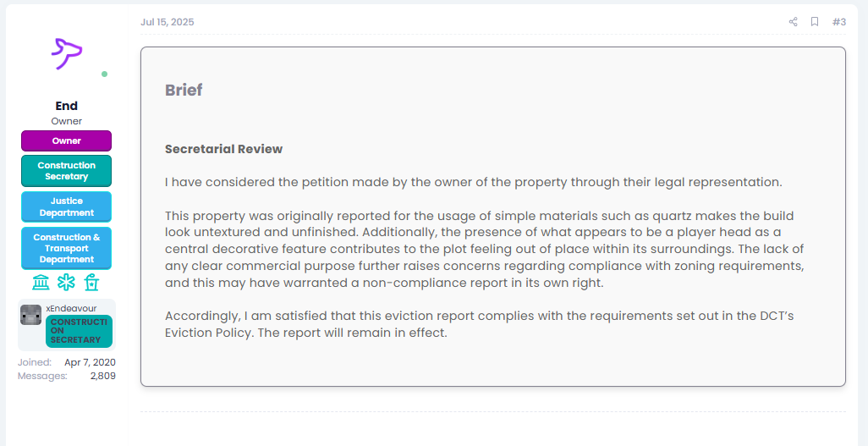Click the share icon on post #3

(794, 22)
